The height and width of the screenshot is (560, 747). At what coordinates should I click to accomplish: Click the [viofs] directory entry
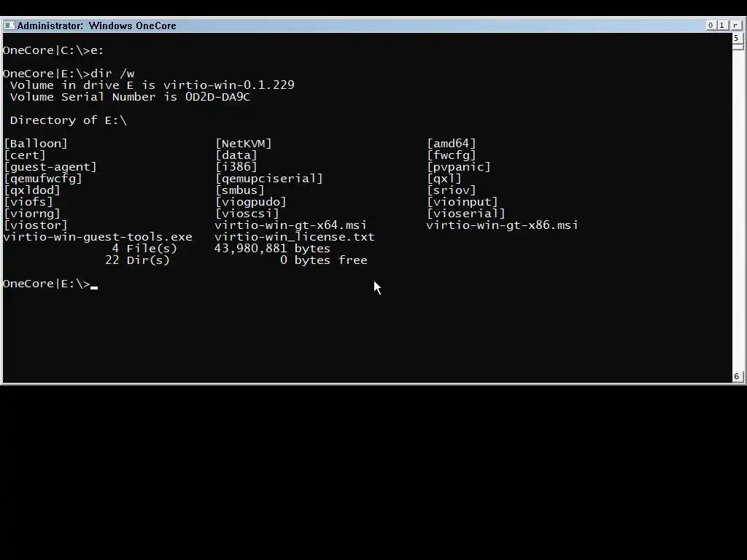point(28,202)
